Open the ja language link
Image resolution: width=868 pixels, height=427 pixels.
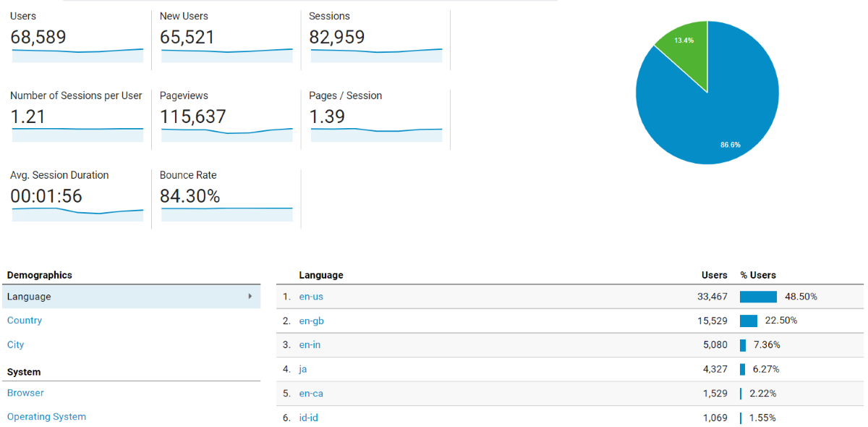303,369
